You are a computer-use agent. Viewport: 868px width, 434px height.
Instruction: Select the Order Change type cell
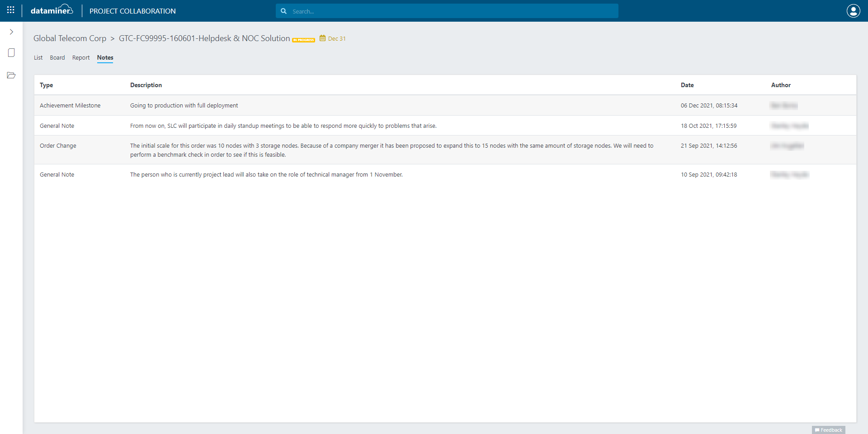click(x=58, y=146)
